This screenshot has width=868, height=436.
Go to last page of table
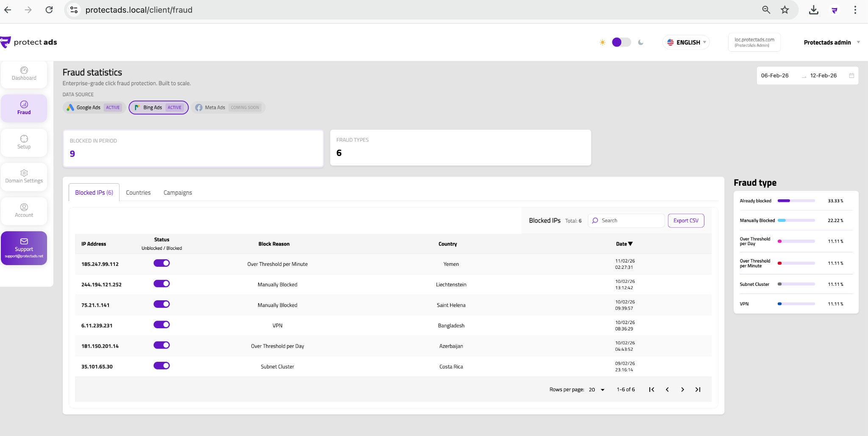tap(698, 389)
